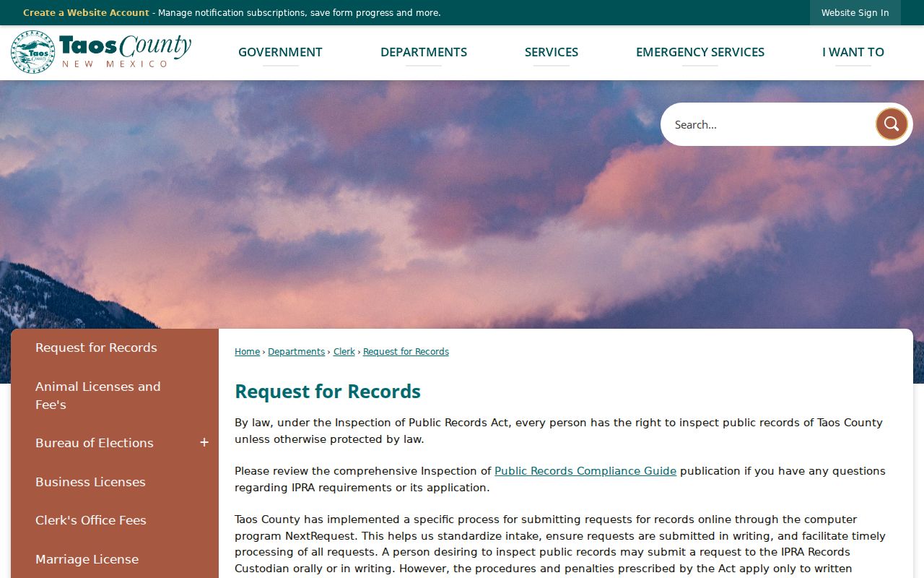Select Animal Licenses and Fee's in sidebar
Image resolution: width=924 pixels, height=578 pixels.
(x=115, y=395)
